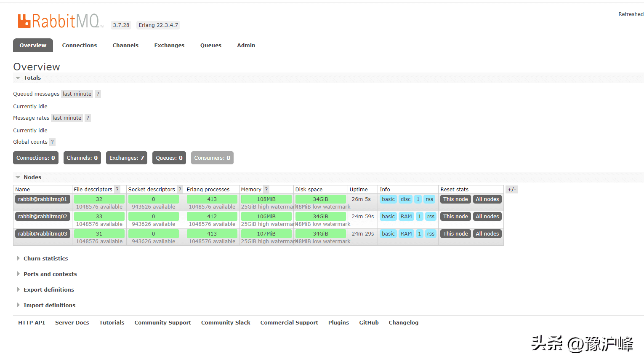Viewport: 644px width, 362px height.
Task: Open the Memory column help icon
Action: pos(266,189)
